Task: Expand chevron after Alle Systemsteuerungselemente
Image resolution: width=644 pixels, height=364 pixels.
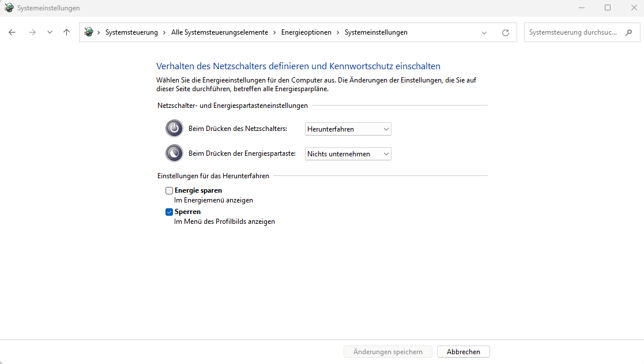Action: (274, 32)
